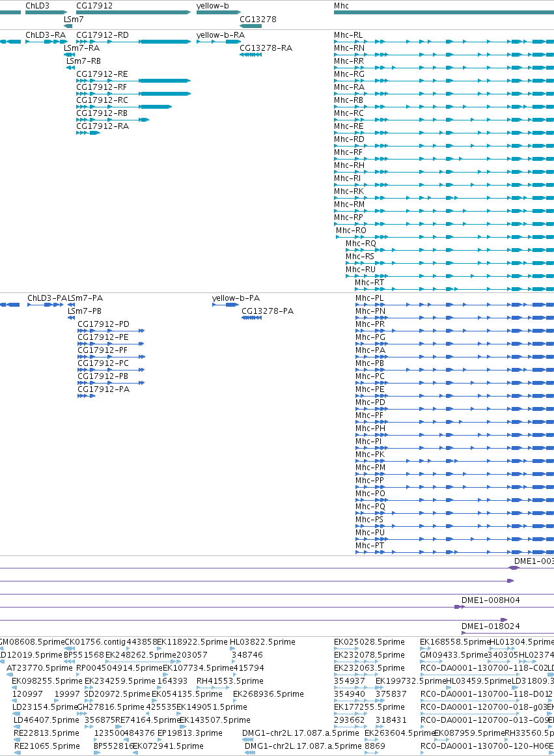Select transcript Mhc-RK
The width and height of the screenshot is (554, 756).
(x=349, y=191)
